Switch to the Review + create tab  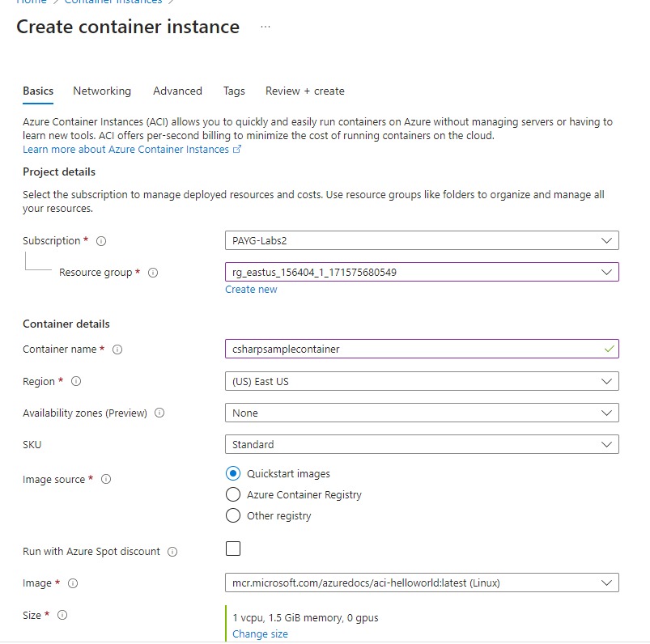point(304,91)
